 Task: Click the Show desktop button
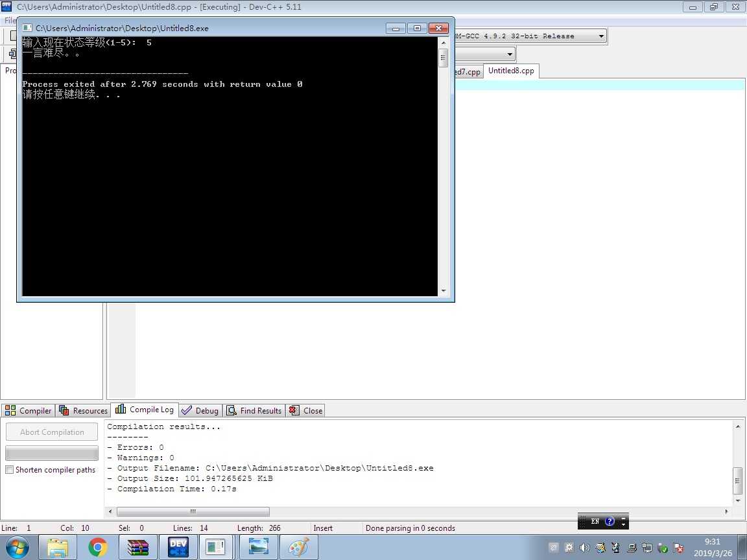click(x=742, y=547)
